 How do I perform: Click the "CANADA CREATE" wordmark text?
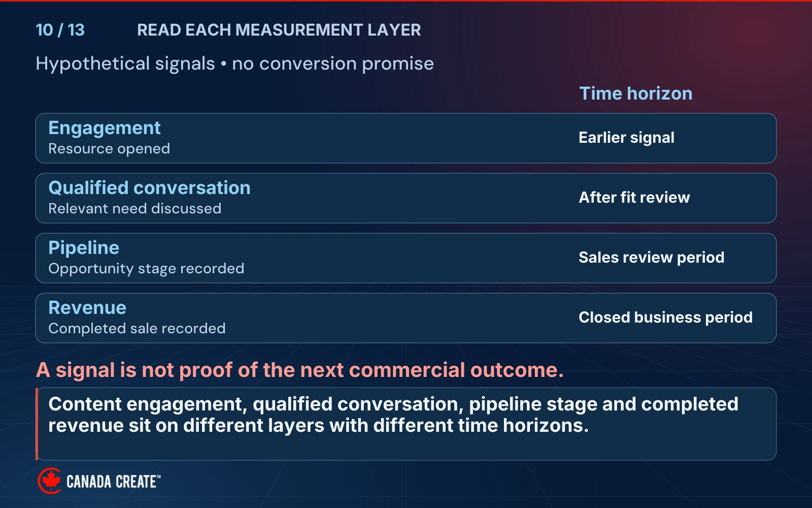[113, 482]
